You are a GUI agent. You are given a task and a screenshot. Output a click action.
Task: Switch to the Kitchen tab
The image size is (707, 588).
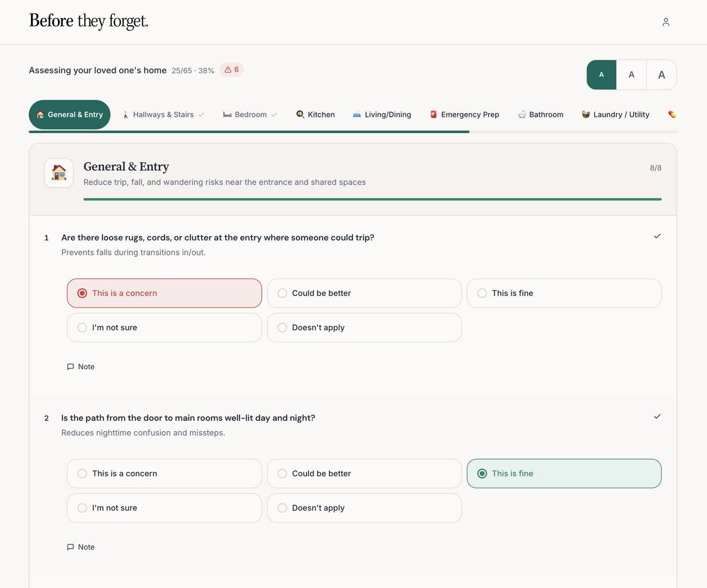coord(315,115)
